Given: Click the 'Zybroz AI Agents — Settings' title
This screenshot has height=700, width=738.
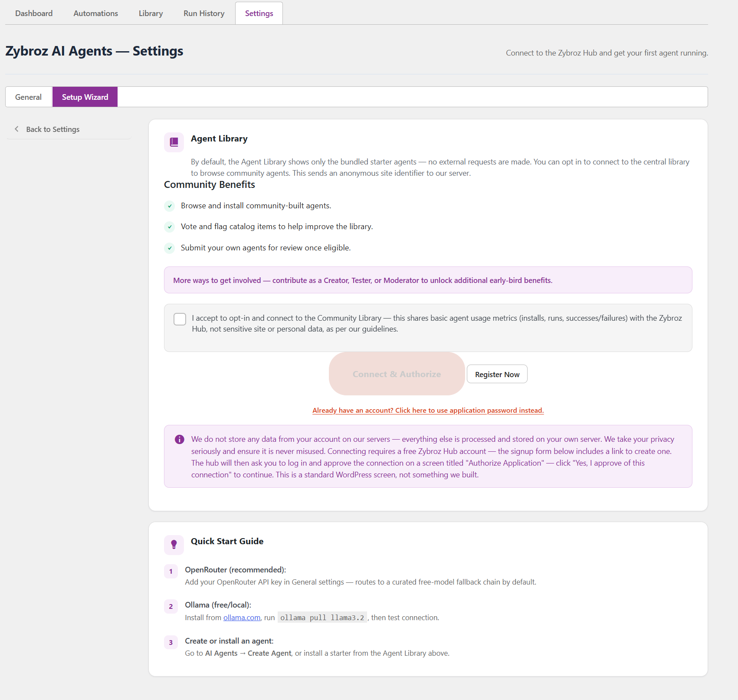Looking at the screenshot, I should pos(94,51).
